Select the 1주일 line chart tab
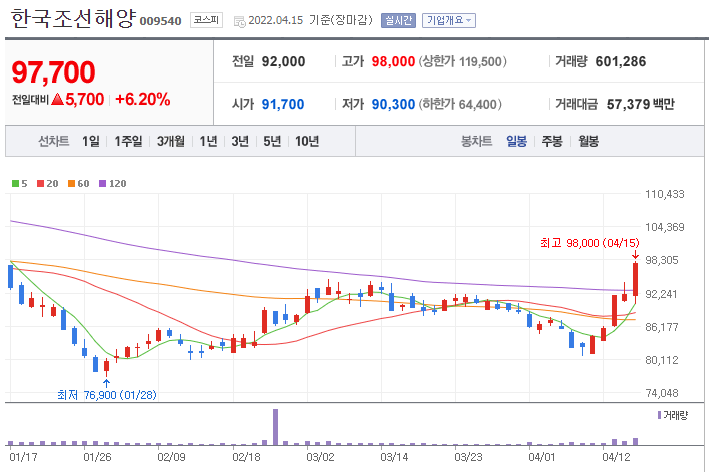The image size is (709, 472). coord(128,142)
